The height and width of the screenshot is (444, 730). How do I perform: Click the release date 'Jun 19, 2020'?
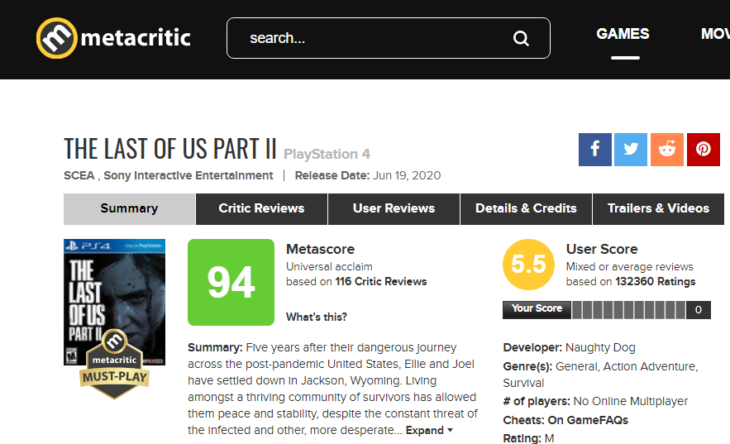tap(407, 175)
